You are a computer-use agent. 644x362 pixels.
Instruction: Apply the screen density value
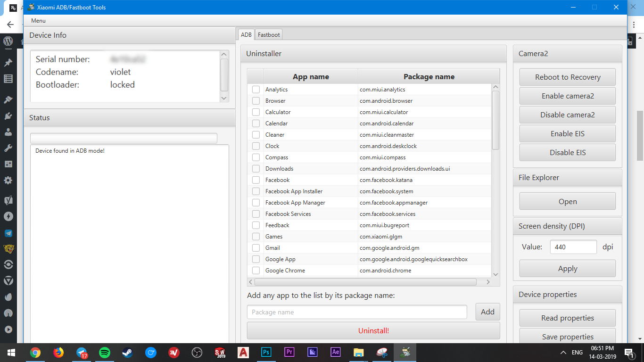pyautogui.click(x=568, y=269)
